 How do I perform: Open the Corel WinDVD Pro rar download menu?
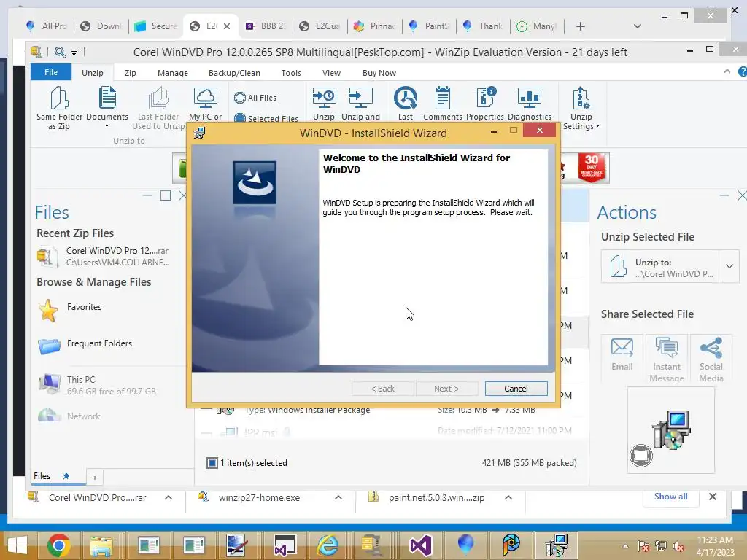tap(169, 497)
